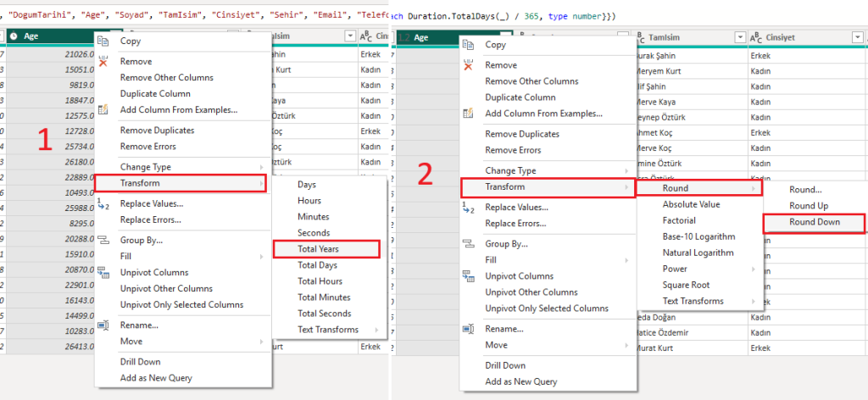This screenshot has width=868, height=400.
Task: Select Natural Logarithm in the Transform submenu
Action: click(x=698, y=253)
